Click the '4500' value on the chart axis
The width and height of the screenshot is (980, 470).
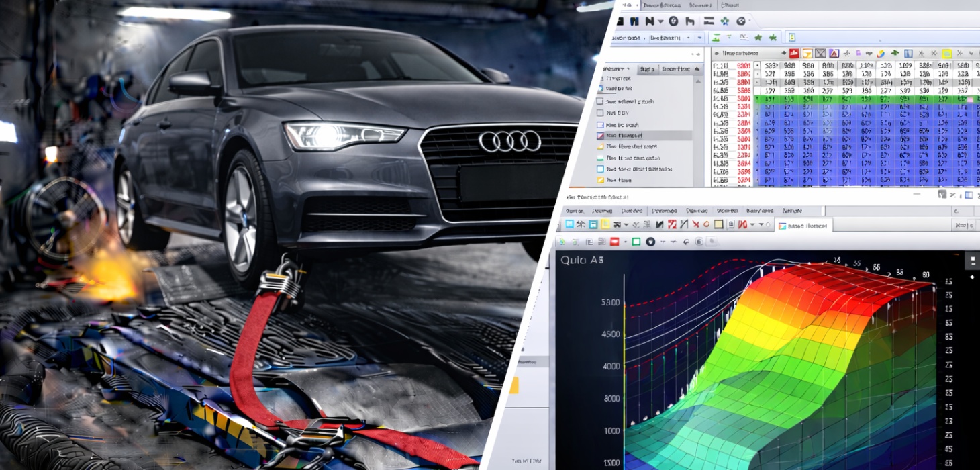[x=611, y=334]
